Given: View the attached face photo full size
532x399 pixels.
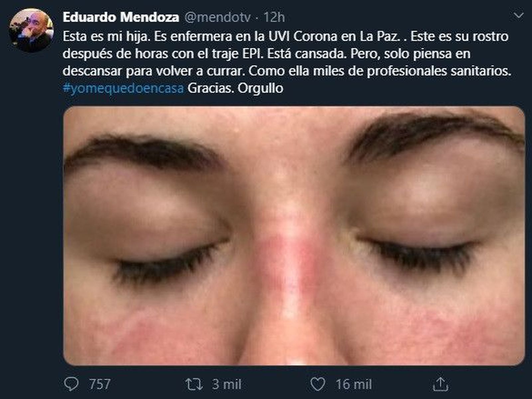Looking at the screenshot, I should (294, 236).
